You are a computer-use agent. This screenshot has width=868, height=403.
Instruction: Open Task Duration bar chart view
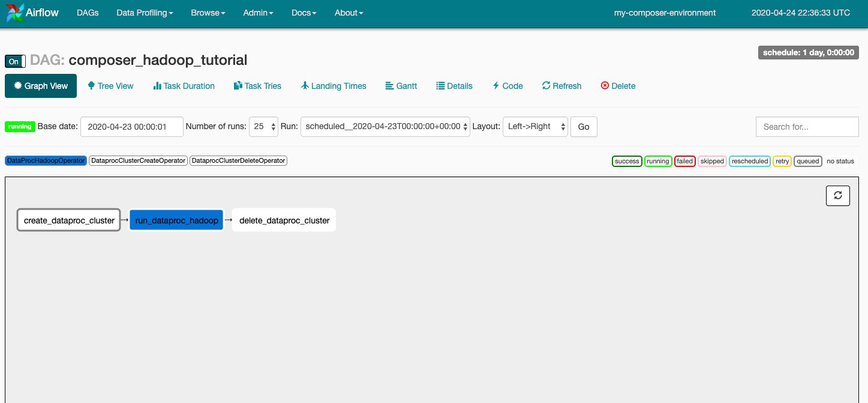click(157, 86)
